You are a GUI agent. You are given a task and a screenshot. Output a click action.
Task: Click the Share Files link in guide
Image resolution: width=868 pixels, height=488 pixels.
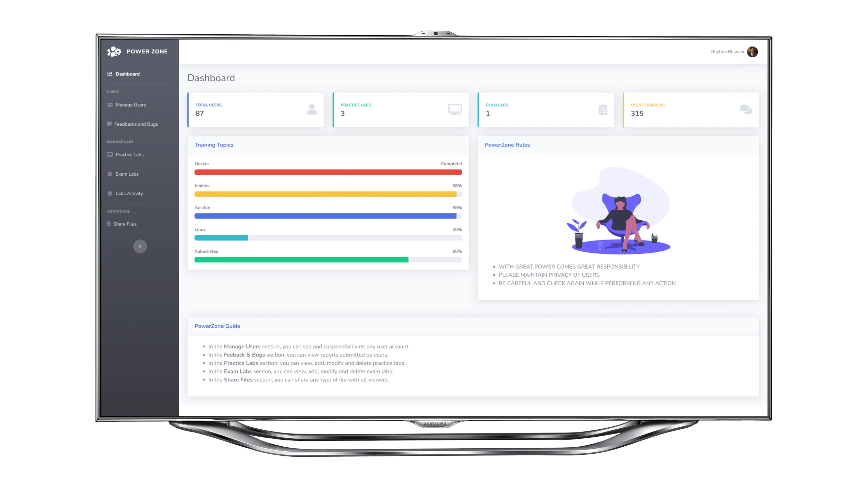(x=239, y=380)
